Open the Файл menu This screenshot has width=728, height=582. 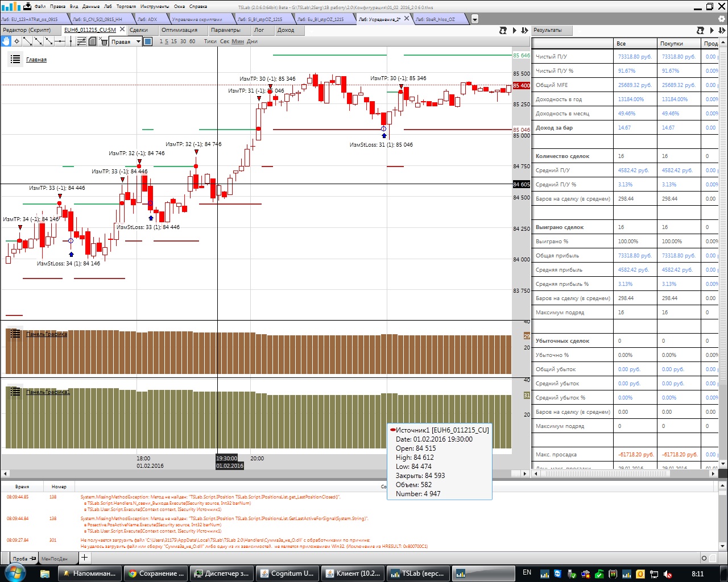(40, 6)
